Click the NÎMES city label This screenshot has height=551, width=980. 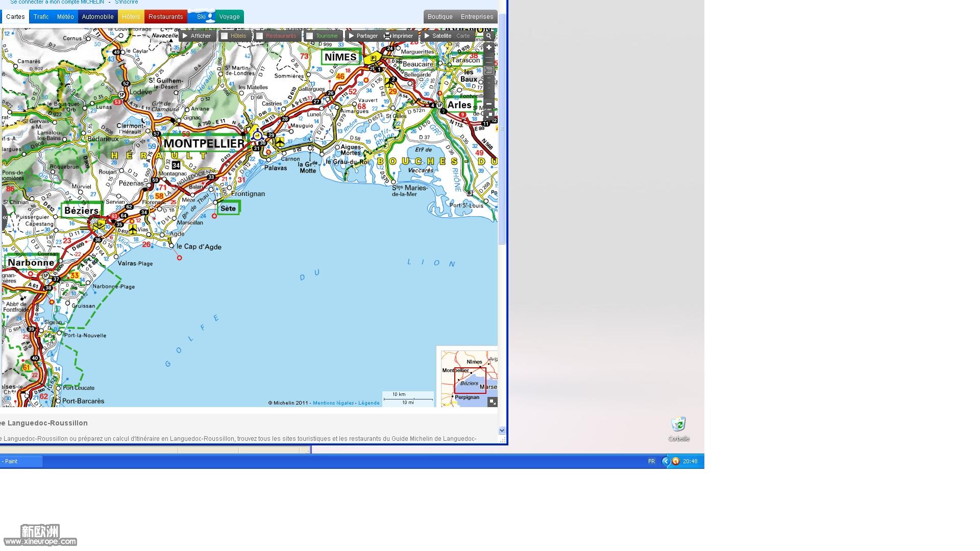click(x=340, y=57)
